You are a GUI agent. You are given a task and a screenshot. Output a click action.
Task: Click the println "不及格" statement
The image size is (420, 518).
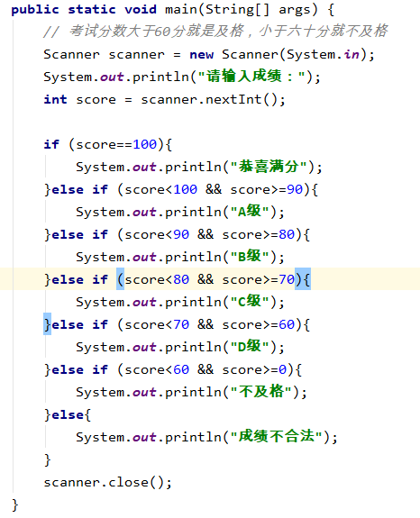coord(192,392)
